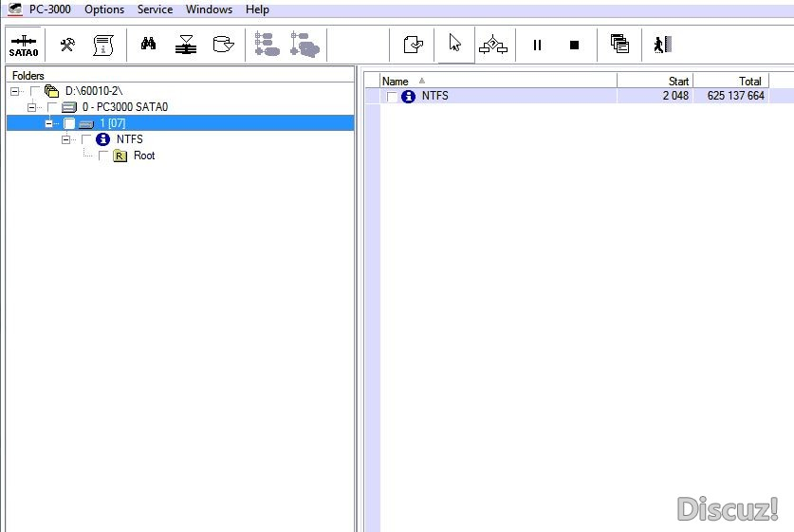Open the scroll info document icon
794x532 pixels.
coord(103,45)
